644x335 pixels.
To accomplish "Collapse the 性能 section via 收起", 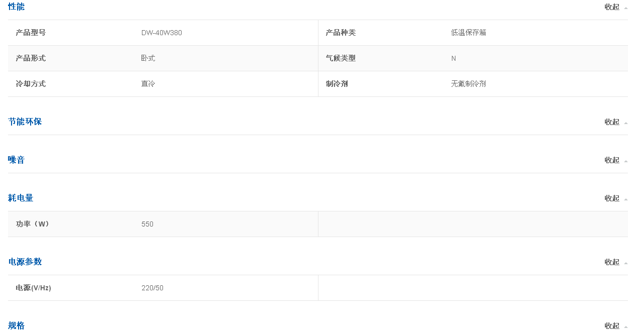I will [x=612, y=7].
